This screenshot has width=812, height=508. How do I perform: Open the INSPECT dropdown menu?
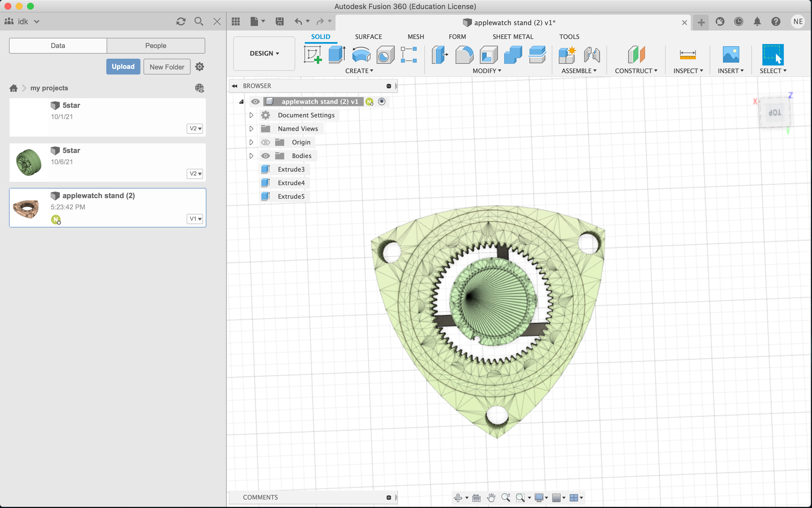pos(688,71)
